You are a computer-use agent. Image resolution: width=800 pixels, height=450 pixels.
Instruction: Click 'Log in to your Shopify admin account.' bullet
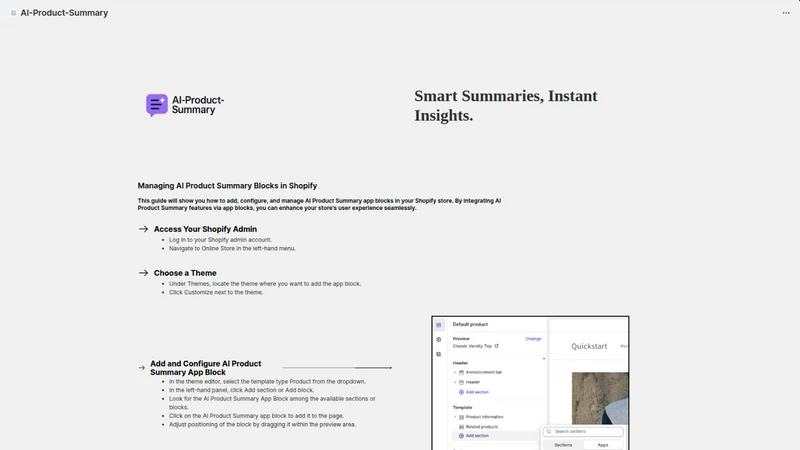click(220, 240)
